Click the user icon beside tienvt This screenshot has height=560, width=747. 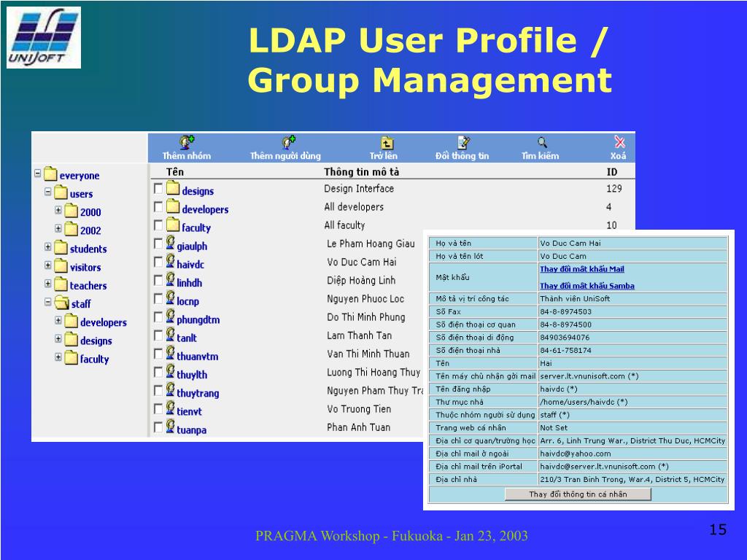(x=170, y=408)
